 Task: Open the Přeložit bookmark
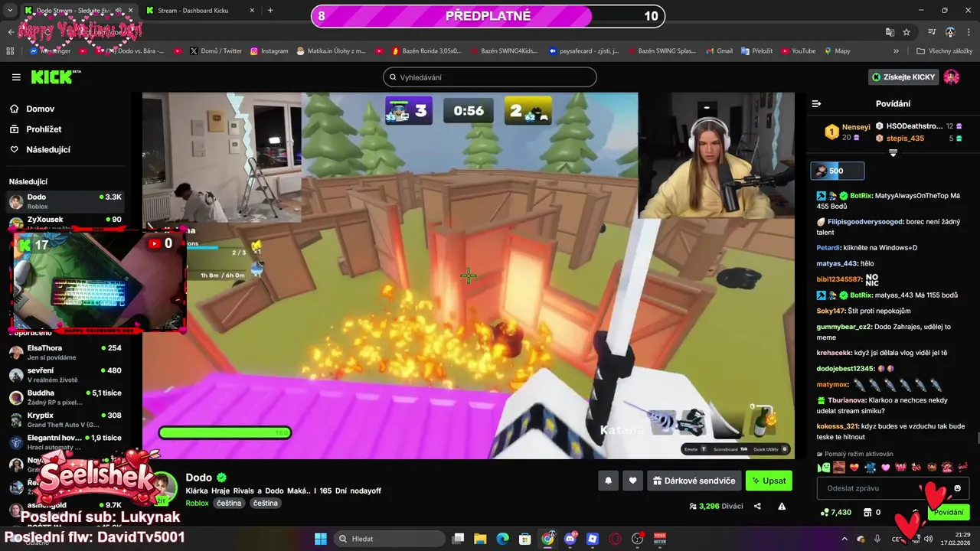[756, 51]
